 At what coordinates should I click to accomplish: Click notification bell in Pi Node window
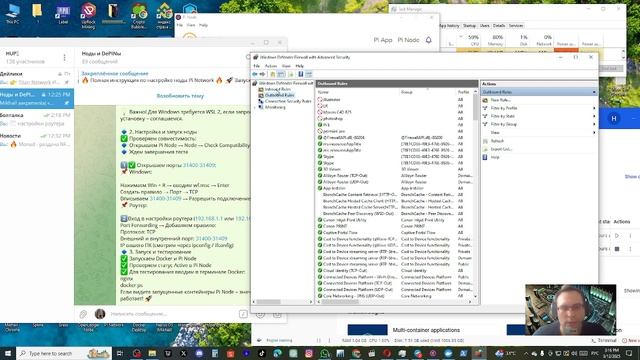429,40
